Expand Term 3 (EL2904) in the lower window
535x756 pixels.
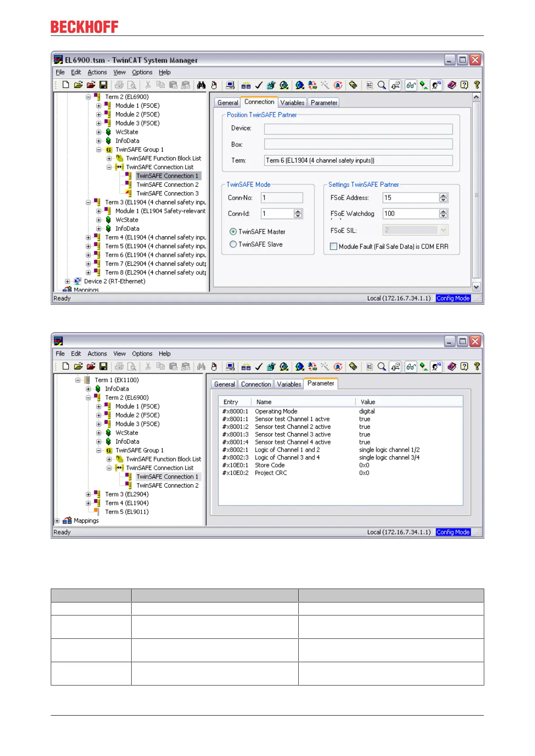(x=88, y=494)
